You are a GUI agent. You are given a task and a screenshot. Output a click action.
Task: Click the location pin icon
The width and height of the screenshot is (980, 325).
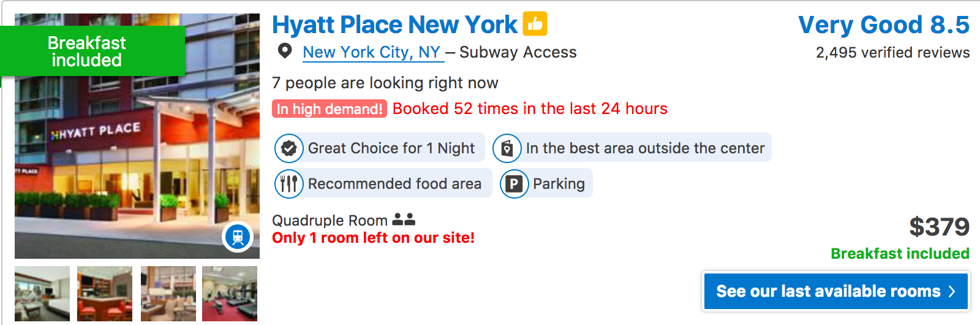285,51
